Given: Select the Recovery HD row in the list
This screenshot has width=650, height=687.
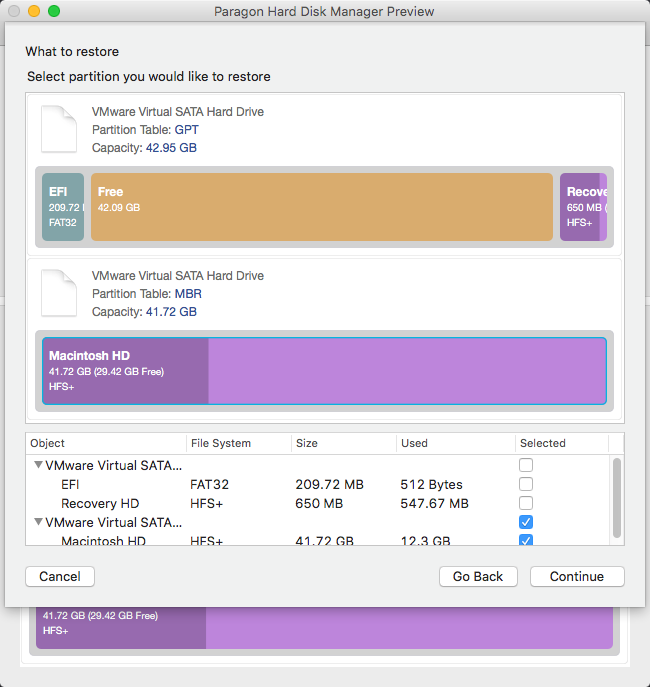Looking at the screenshot, I should [318, 503].
